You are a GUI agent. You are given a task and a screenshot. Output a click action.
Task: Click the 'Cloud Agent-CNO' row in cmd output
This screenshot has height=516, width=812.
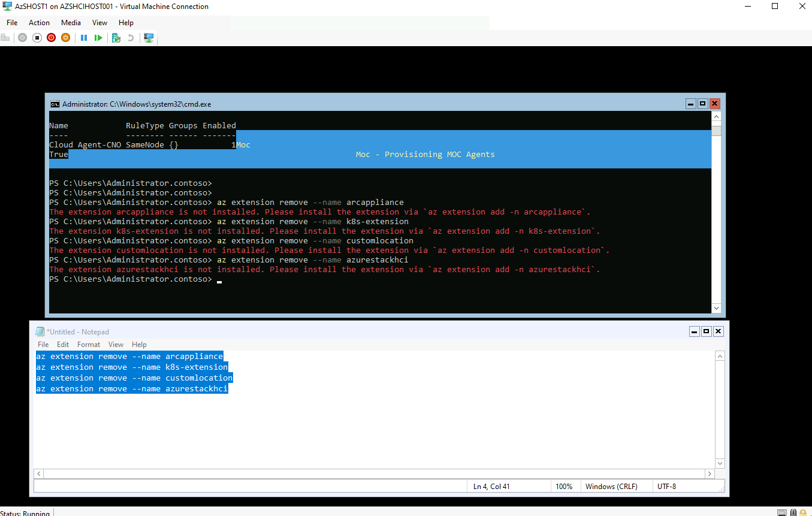pos(143,145)
